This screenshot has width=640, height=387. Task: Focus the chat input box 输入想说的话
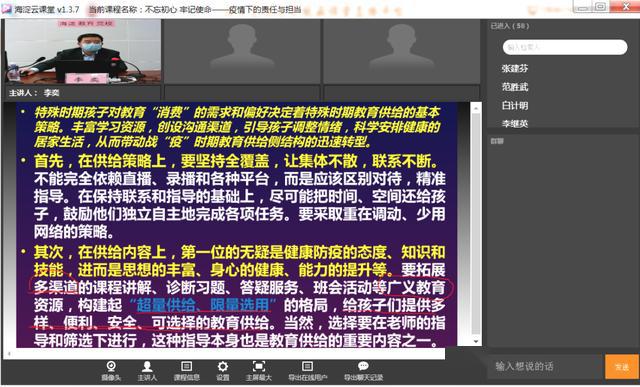pyautogui.click(x=544, y=366)
